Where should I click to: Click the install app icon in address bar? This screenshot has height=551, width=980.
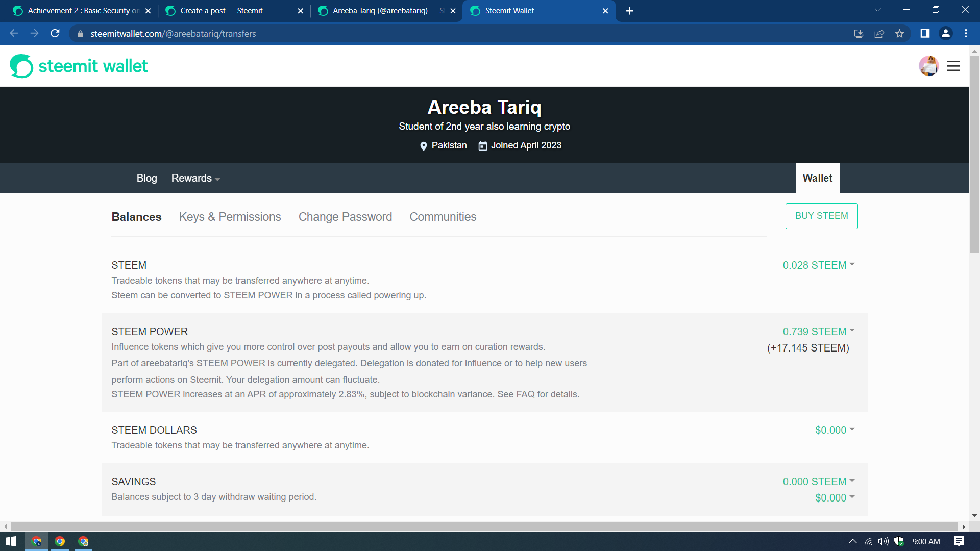tap(859, 34)
